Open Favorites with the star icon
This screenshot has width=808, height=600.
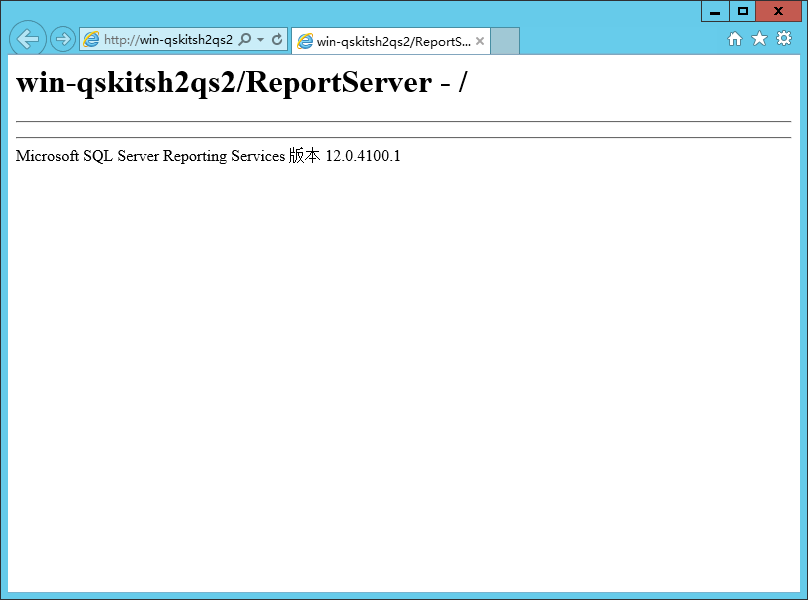tap(759, 39)
